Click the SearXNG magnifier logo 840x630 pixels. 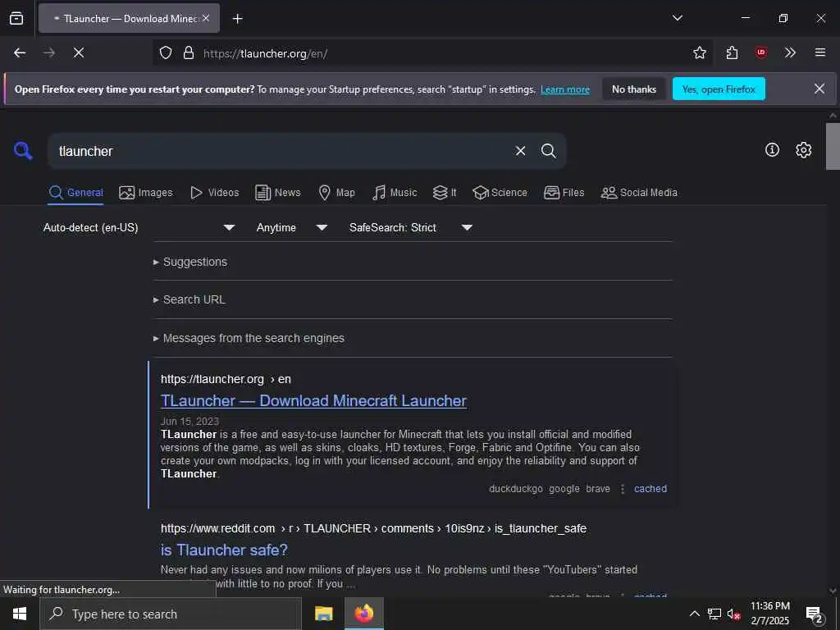[23, 151]
